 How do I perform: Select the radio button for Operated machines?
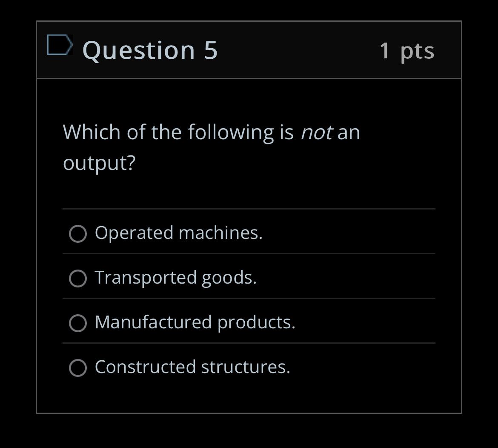tap(78, 233)
